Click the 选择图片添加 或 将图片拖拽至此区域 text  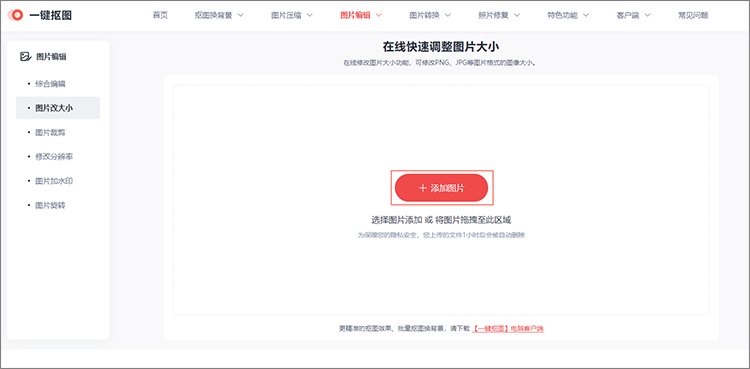pyautogui.click(x=441, y=220)
